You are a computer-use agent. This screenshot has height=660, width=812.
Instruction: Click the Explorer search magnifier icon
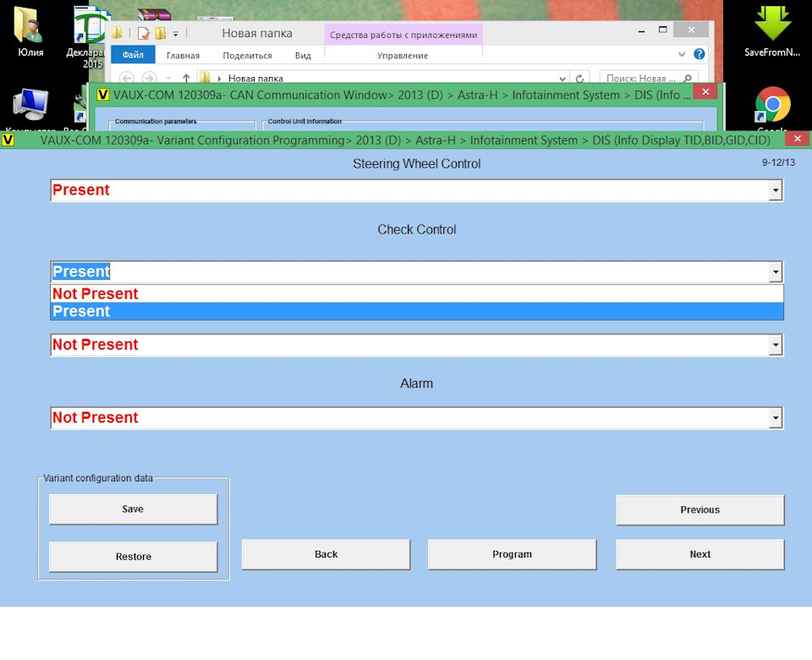point(687,78)
